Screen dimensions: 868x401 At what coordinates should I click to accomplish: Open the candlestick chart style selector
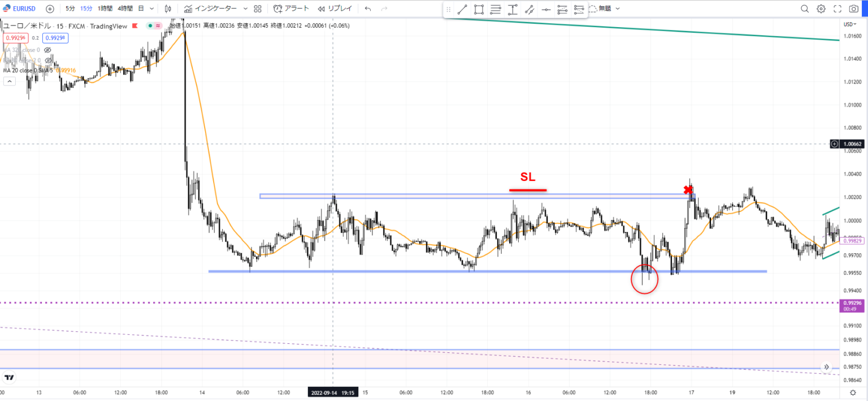click(168, 8)
